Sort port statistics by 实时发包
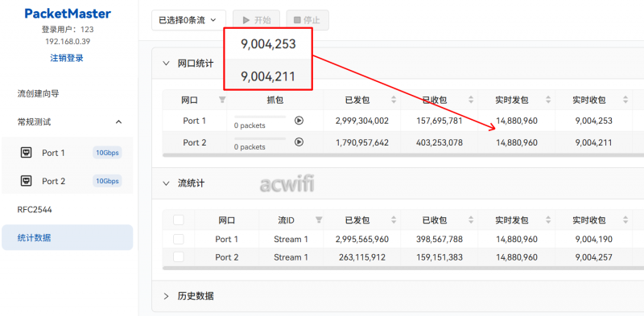Viewport: 644px width, 316px height. pos(548,100)
